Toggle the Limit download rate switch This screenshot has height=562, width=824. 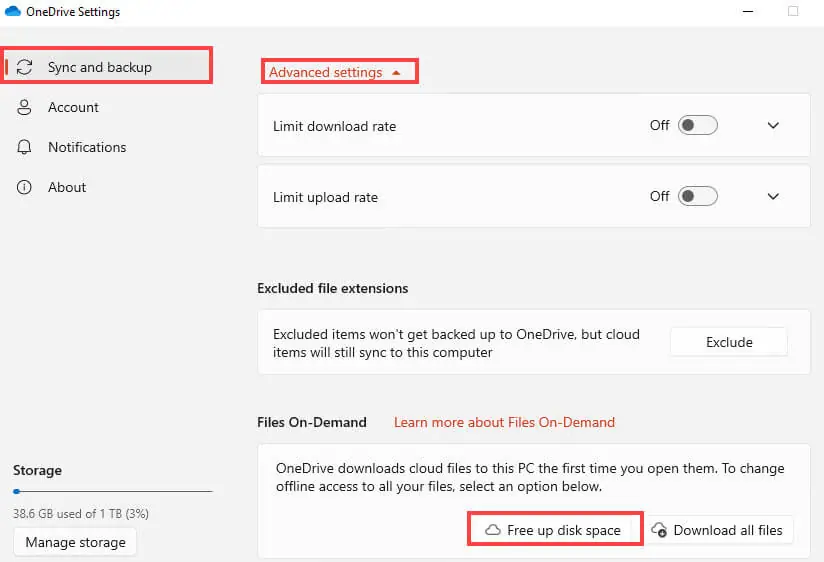click(x=697, y=125)
